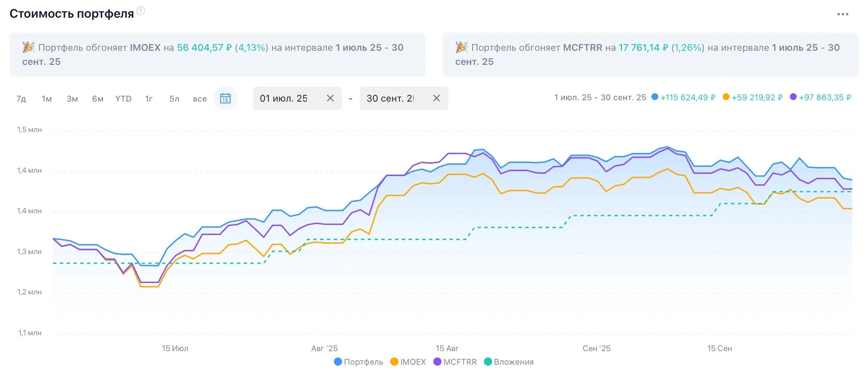868x377 pixels.
Task: Open the calendar date picker icon
Action: pos(225,98)
